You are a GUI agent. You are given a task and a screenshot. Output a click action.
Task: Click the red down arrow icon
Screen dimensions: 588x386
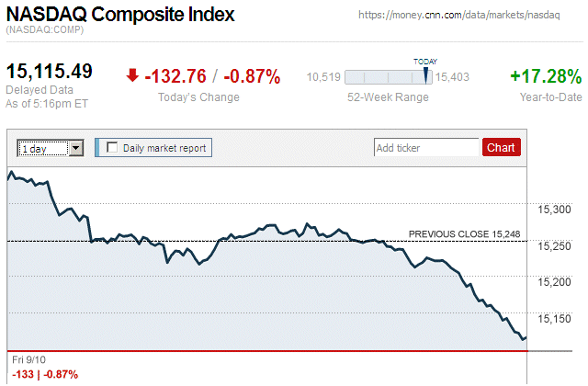(x=133, y=74)
